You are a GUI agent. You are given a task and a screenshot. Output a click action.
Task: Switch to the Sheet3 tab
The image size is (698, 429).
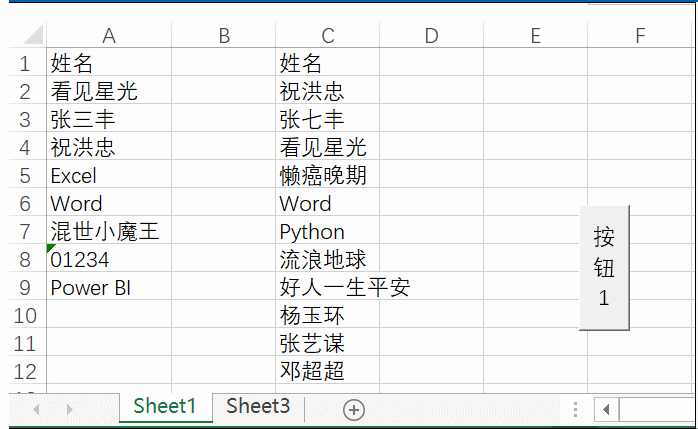click(x=258, y=406)
